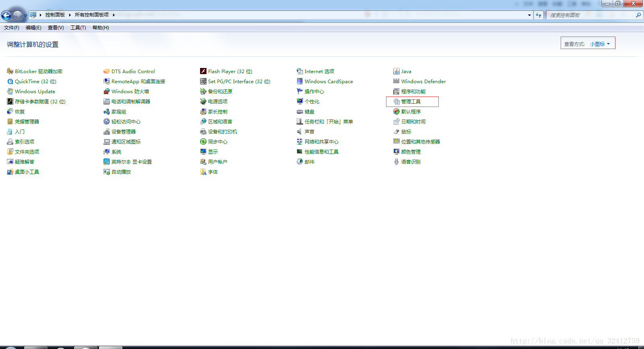Viewport: 644px width, 349px height.
Task: Open the 键盘 icon
Action: [300, 111]
